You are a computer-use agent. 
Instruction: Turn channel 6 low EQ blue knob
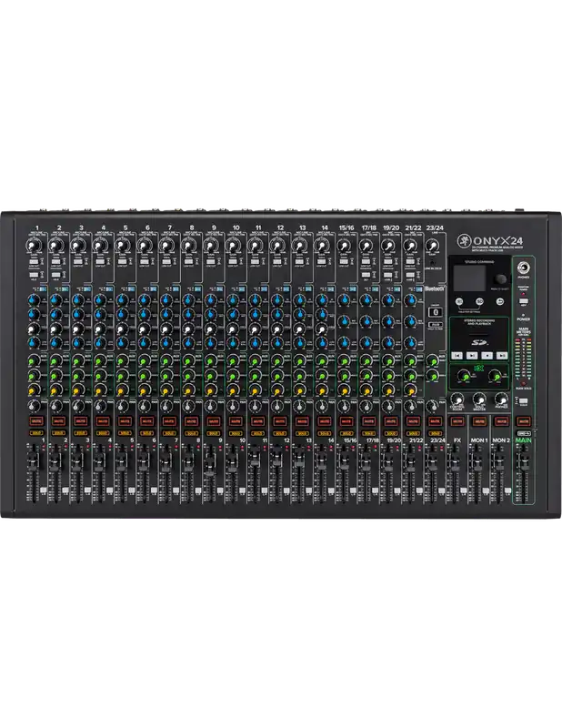tap(144, 343)
